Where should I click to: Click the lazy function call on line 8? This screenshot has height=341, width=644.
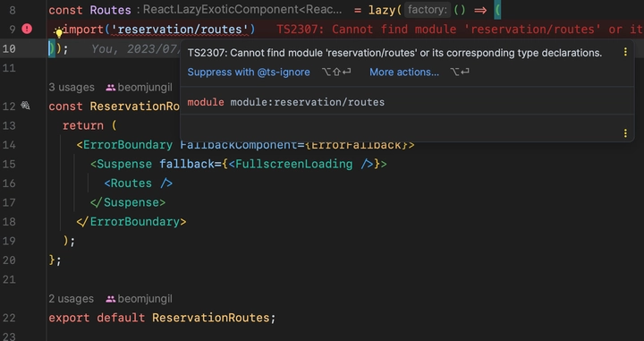click(382, 10)
